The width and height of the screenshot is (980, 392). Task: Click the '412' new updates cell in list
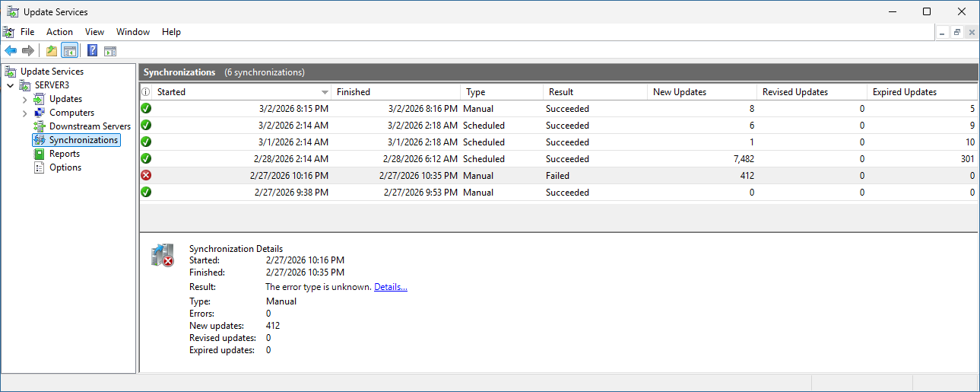(x=747, y=176)
